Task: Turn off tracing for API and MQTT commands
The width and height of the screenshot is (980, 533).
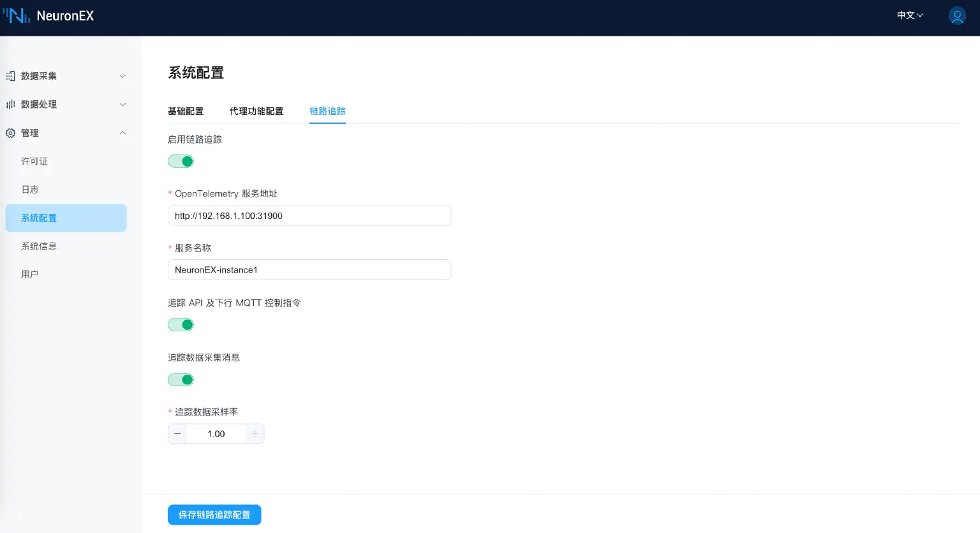Action: [181, 324]
